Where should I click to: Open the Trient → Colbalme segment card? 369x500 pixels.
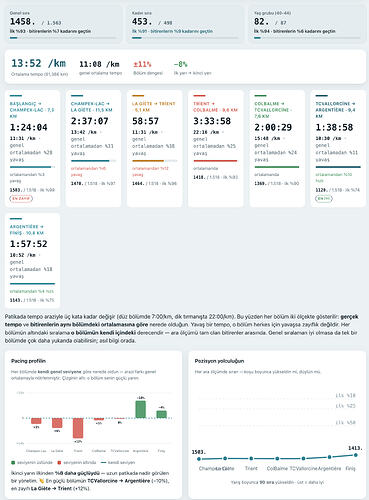point(216,148)
